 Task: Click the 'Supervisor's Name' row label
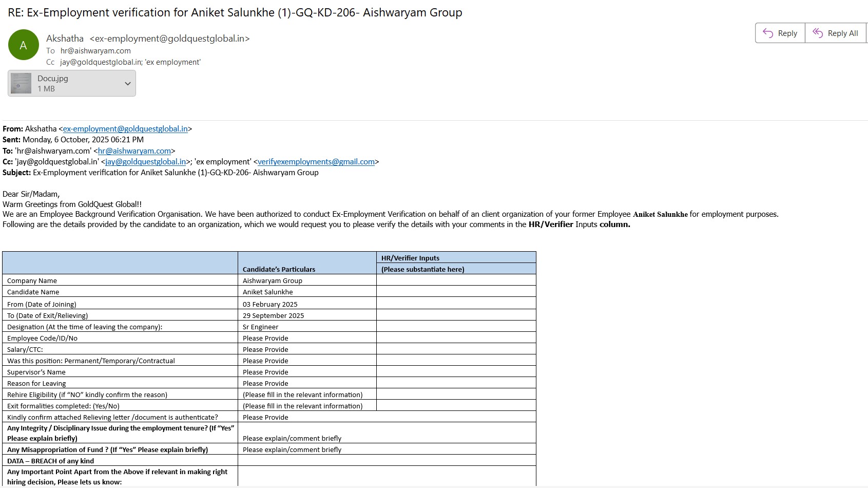(36, 372)
